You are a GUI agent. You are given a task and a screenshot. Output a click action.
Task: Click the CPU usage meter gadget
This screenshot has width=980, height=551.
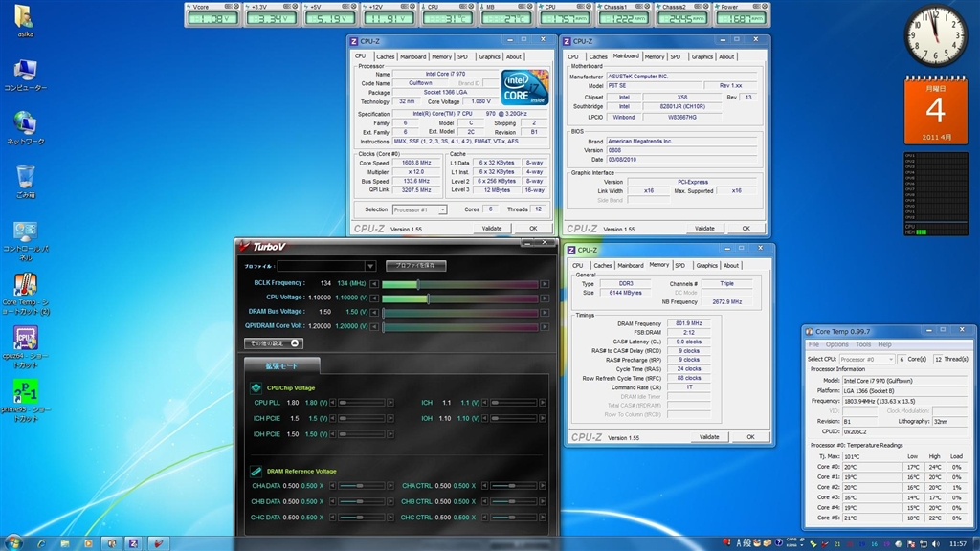(936, 193)
